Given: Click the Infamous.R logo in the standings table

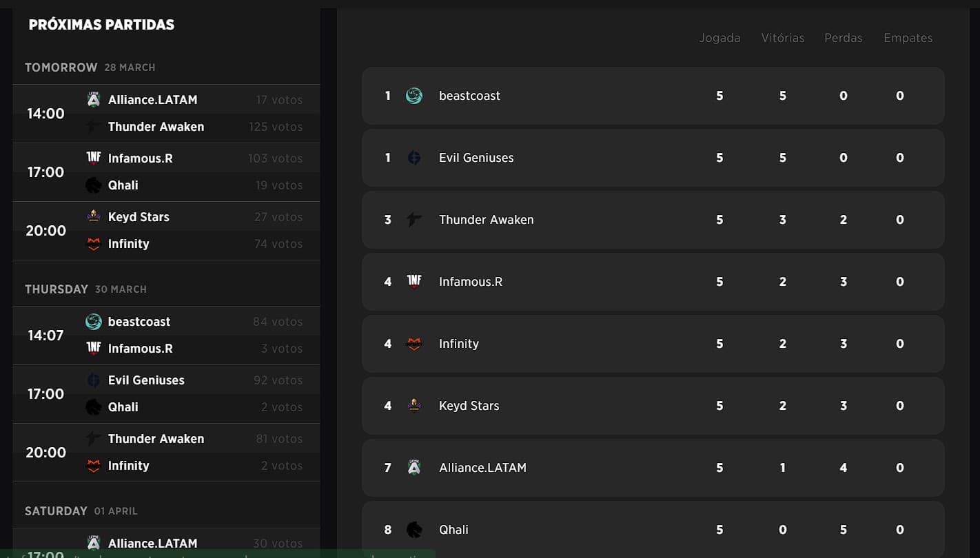Looking at the screenshot, I should (414, 282).
